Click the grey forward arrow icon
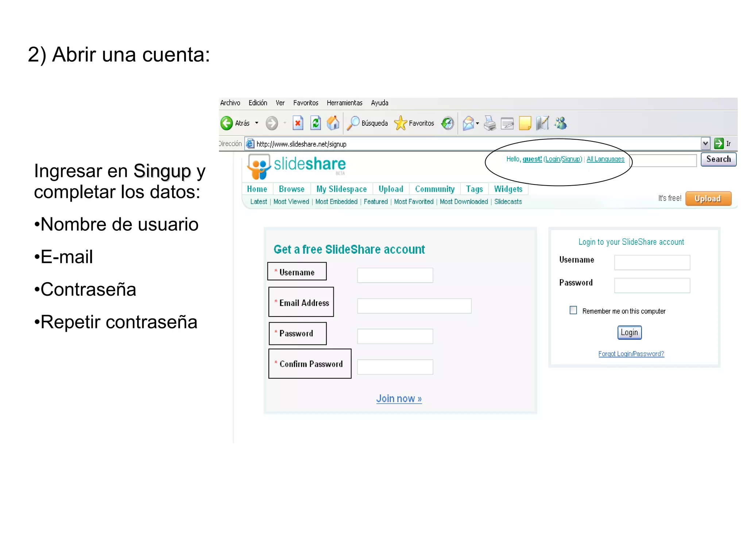The width and height of the screenshot is (747, 560). tap(272, 123)
